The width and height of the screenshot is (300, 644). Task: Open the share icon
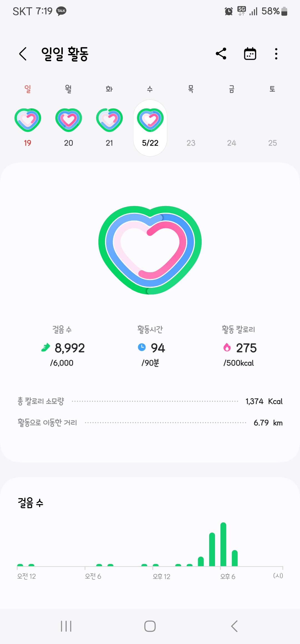[x=221, y=54]
